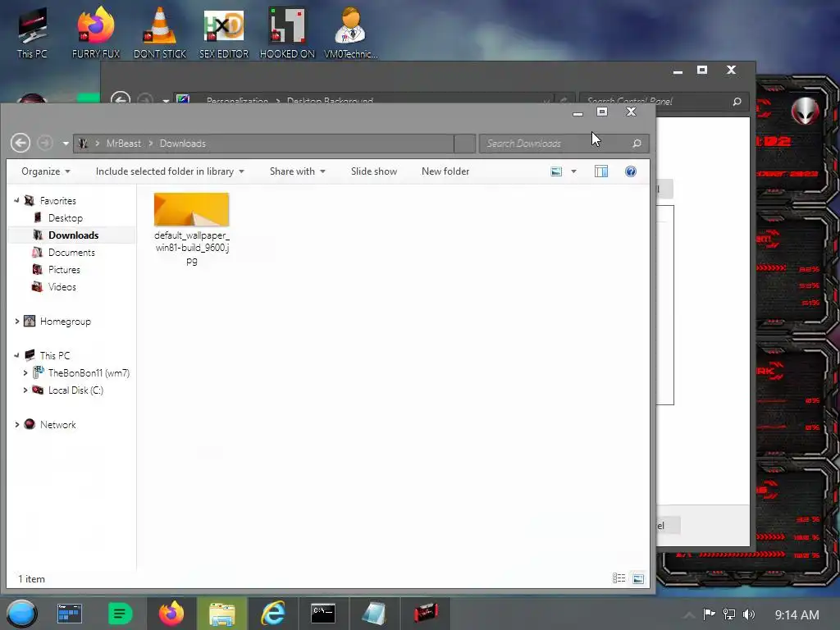
Task: Open the HOOKED ON desktop icon
Action: pyautogui.click(x=287, y=33)
